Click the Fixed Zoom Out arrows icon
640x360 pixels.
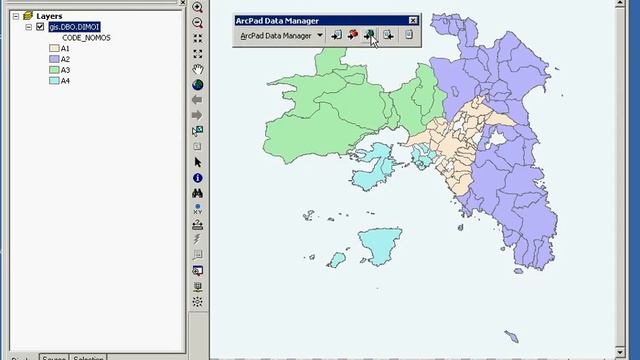pyautogui.click(x=198, y=54)
